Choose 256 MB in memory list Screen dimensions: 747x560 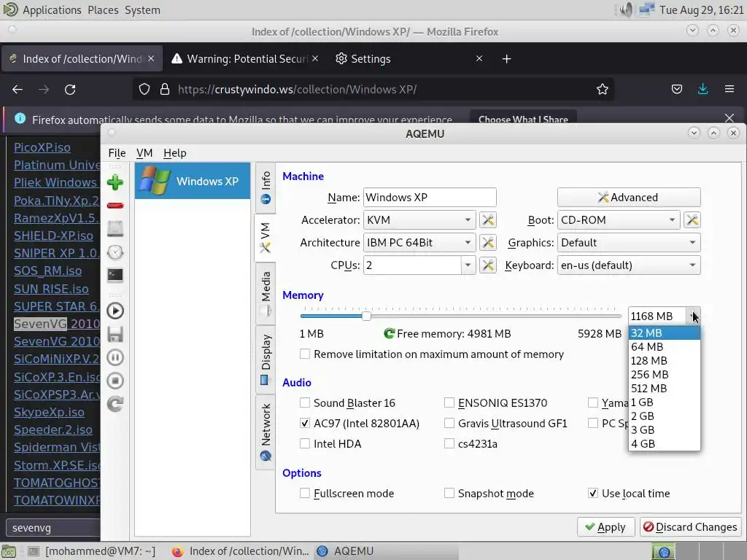(664, 375)
